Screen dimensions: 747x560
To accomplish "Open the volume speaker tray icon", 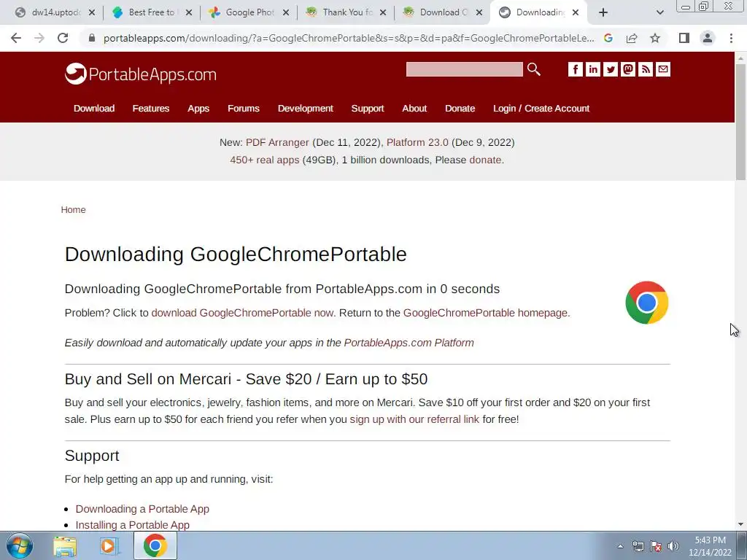I will click(673, 546).
